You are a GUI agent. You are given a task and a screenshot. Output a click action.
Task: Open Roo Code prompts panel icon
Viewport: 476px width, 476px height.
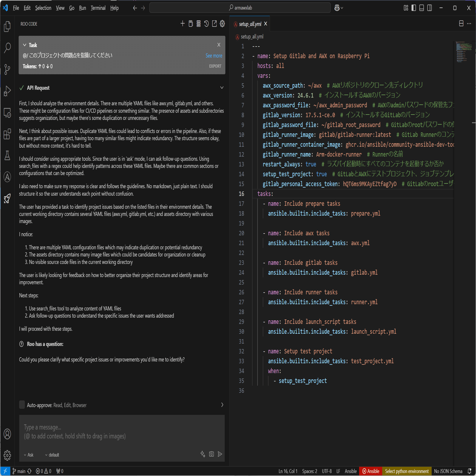(x=191, y=24)
